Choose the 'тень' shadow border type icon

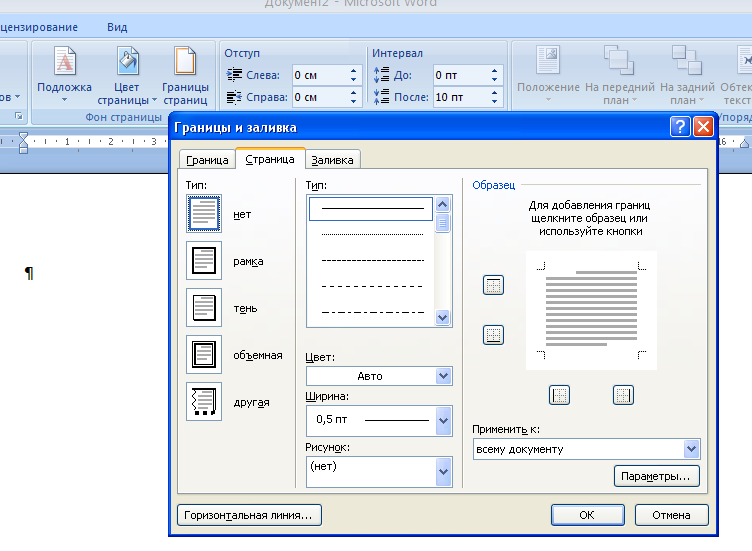(x=204, y=307)
